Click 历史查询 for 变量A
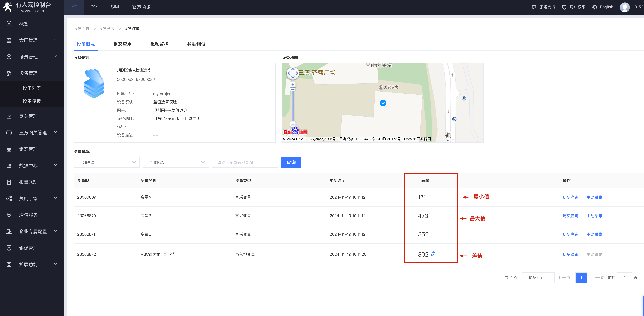 coord(571,197)
